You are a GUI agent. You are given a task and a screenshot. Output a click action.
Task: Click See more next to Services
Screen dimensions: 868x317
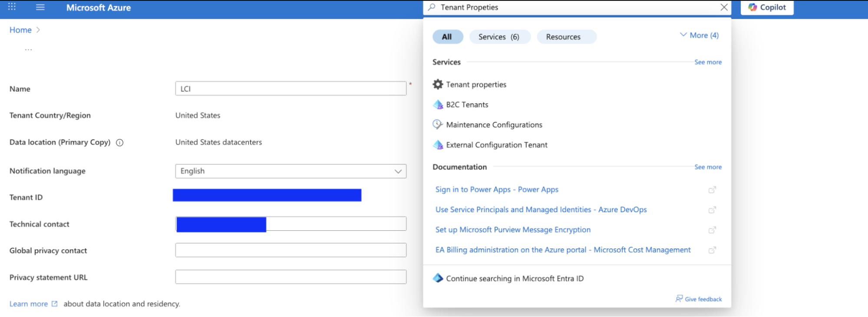(x=708, y=62)
